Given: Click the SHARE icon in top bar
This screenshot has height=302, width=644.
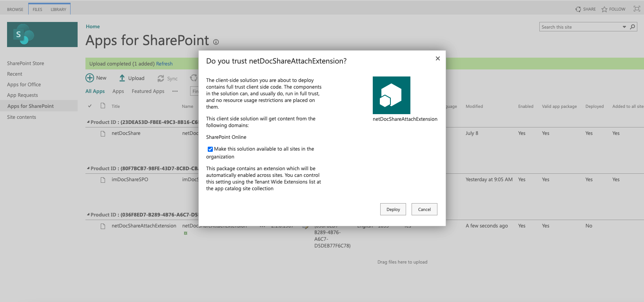Looking at the screenshot, I should click(578, 9).
